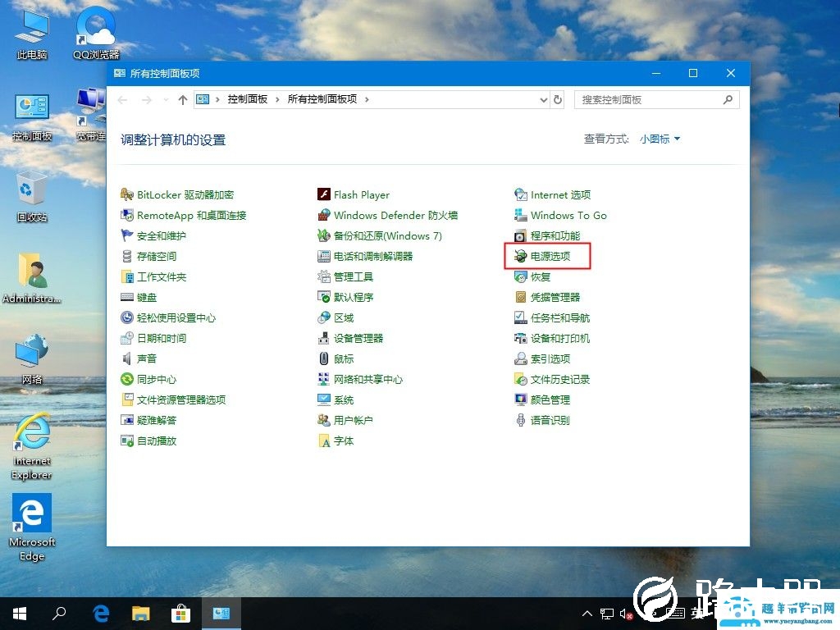Click the 电话和调制解调器 icon
Image resolution: width=840 pixels, height=630 pixels.
(323, 256)
